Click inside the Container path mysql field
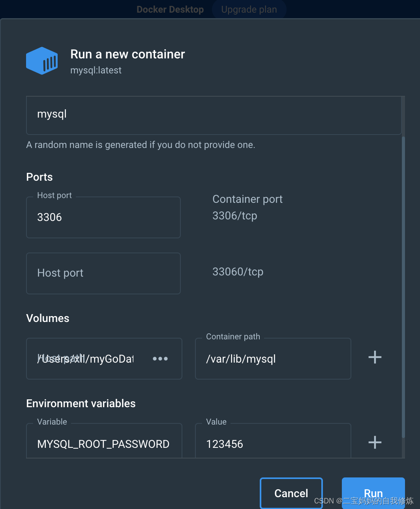This screenshot has height=509, width=420. click(273, 359)
